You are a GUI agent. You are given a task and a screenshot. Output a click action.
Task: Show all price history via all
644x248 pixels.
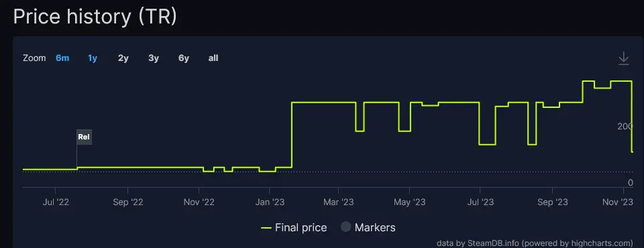coord(213,58)
